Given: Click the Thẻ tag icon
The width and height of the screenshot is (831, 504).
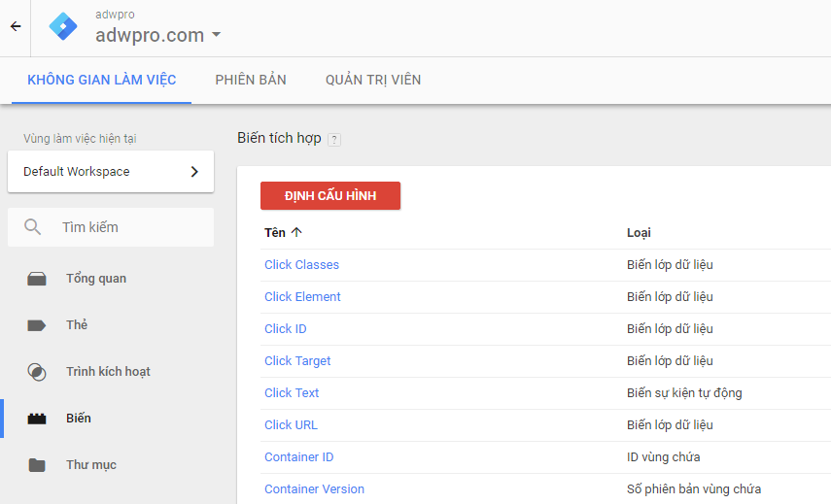Looking at the screenshot, I should pyautogui.click(x=37, y=325).
